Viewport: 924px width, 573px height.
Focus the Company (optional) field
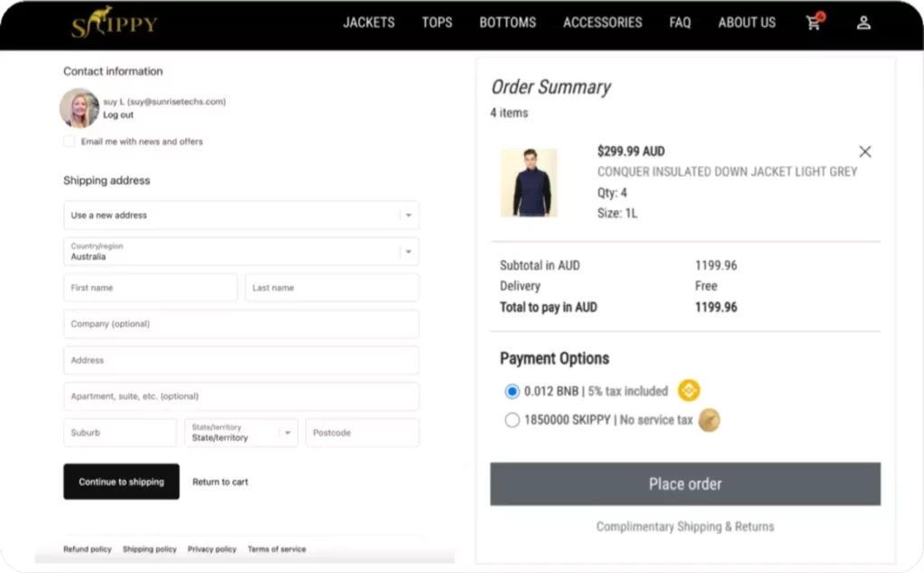tap(241, 324)
